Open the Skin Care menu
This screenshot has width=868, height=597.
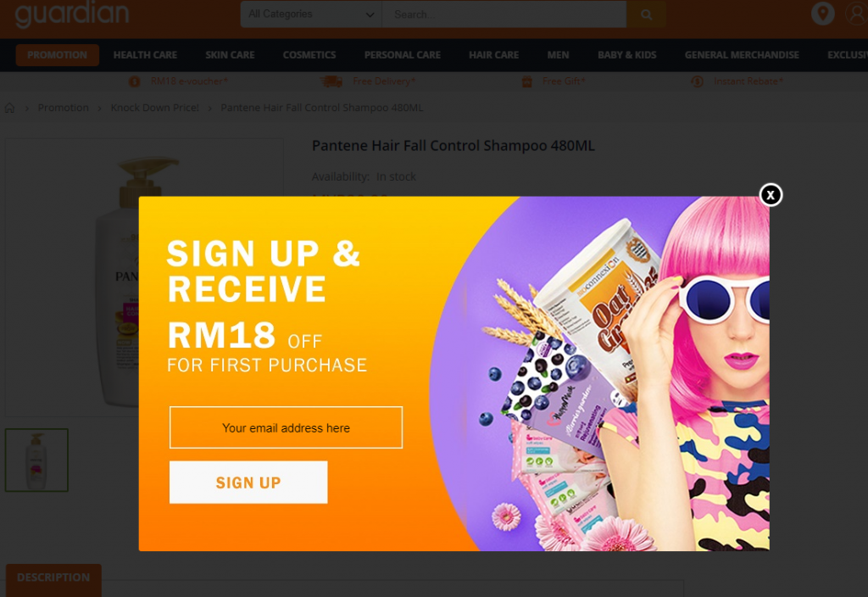click(230, 55)
